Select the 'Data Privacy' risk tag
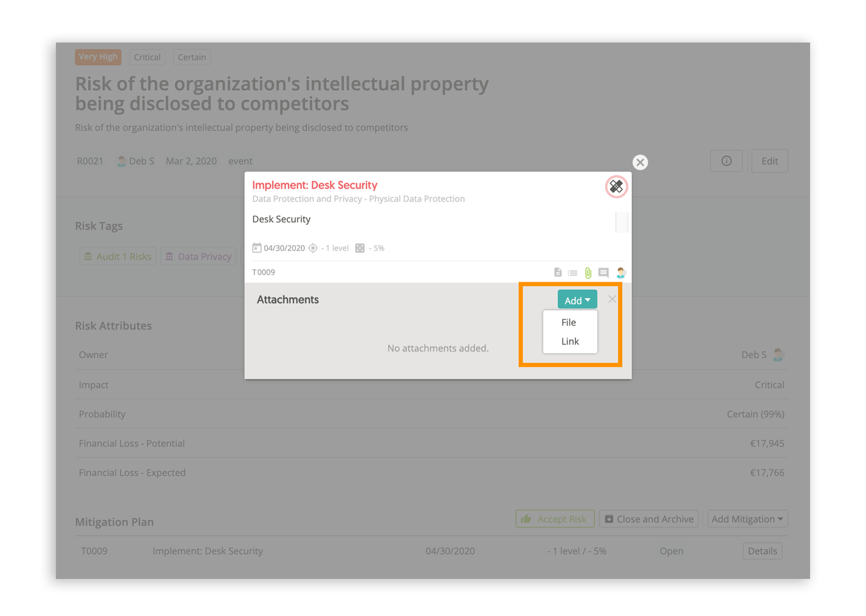866x616 pixels. [x=199, y=257]
